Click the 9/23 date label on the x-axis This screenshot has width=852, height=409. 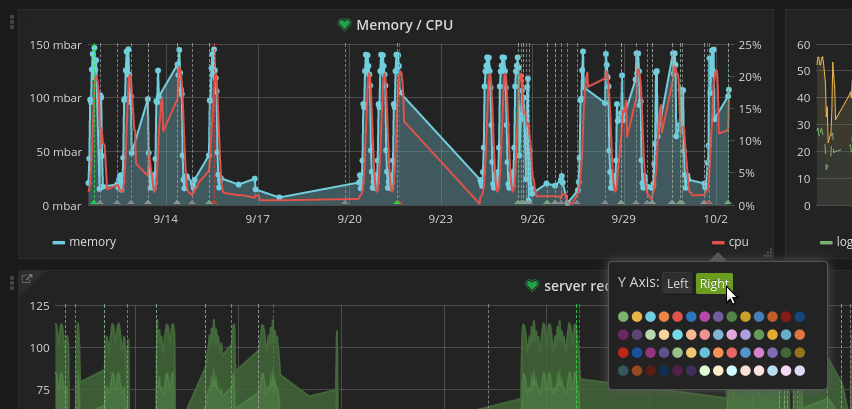point(440,219)
